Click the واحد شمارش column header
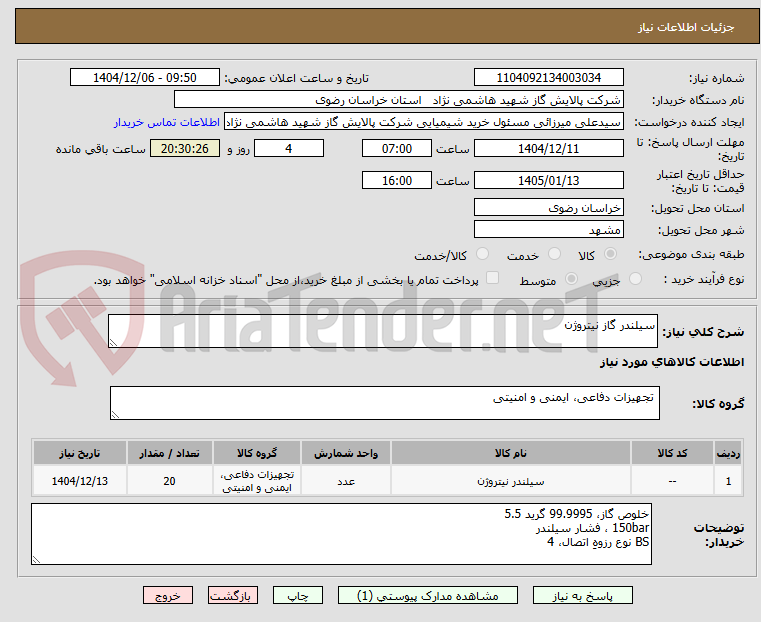This screenshot has width=761, height=622. (346, 453)
